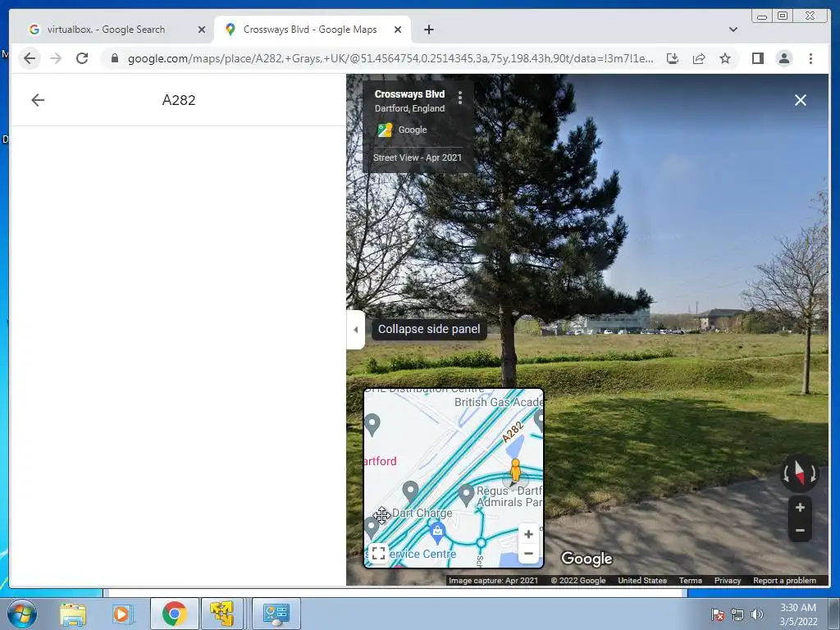Click the Crossways Blvd title text
Screen dimensions: 840x630
pos(409,94)
